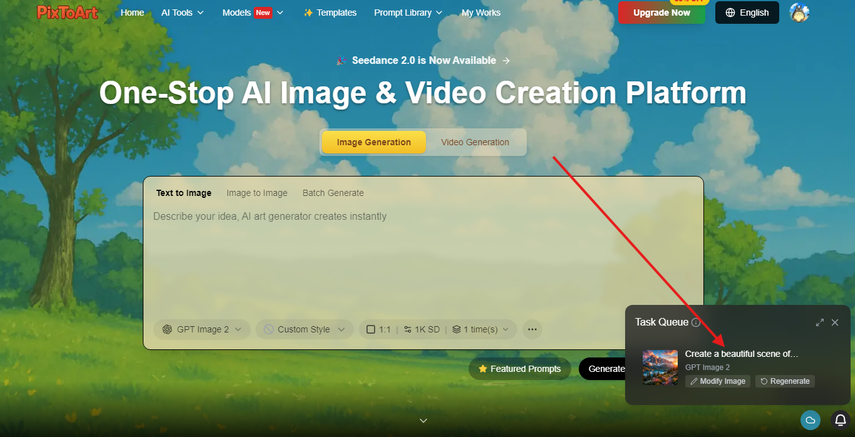Open the user avatar profile menu
Screen dimensions: 855x437
tap(799, 13)
